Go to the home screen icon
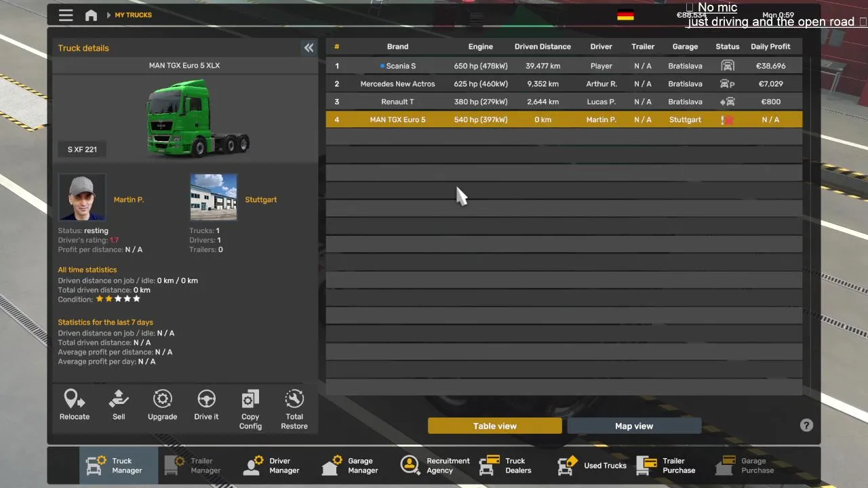The image size is (868, 488). coord(91,15)
